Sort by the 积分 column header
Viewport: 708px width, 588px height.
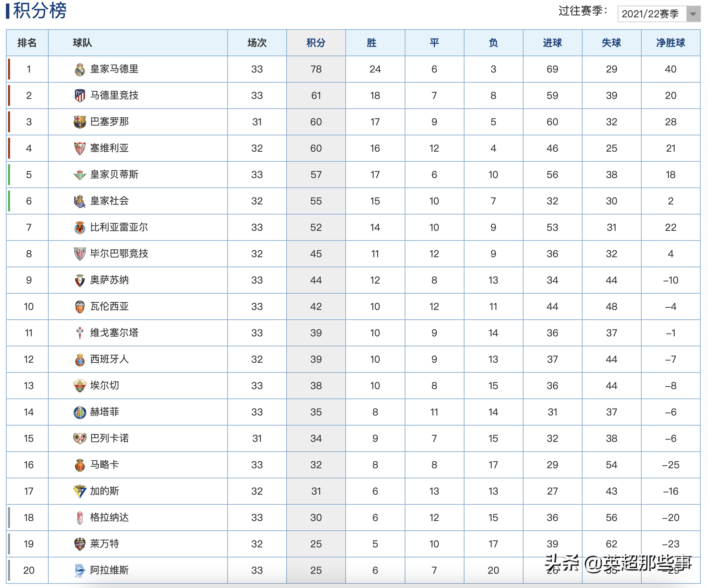point(316,43)
